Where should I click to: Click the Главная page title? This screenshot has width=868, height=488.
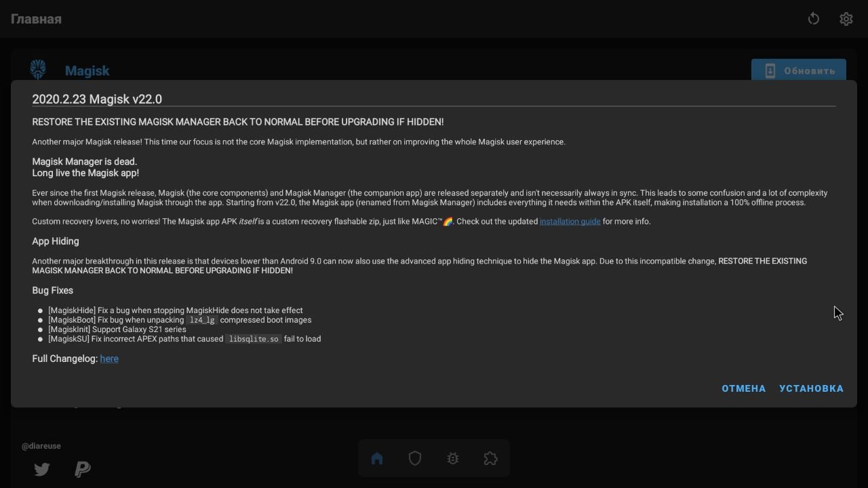pos(36,19)
